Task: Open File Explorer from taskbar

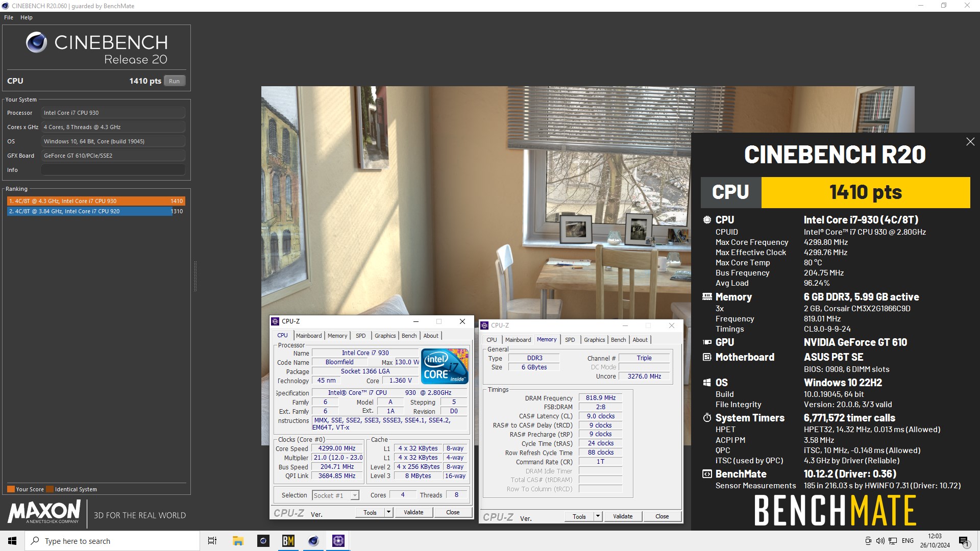Action: tap(238, 541)
